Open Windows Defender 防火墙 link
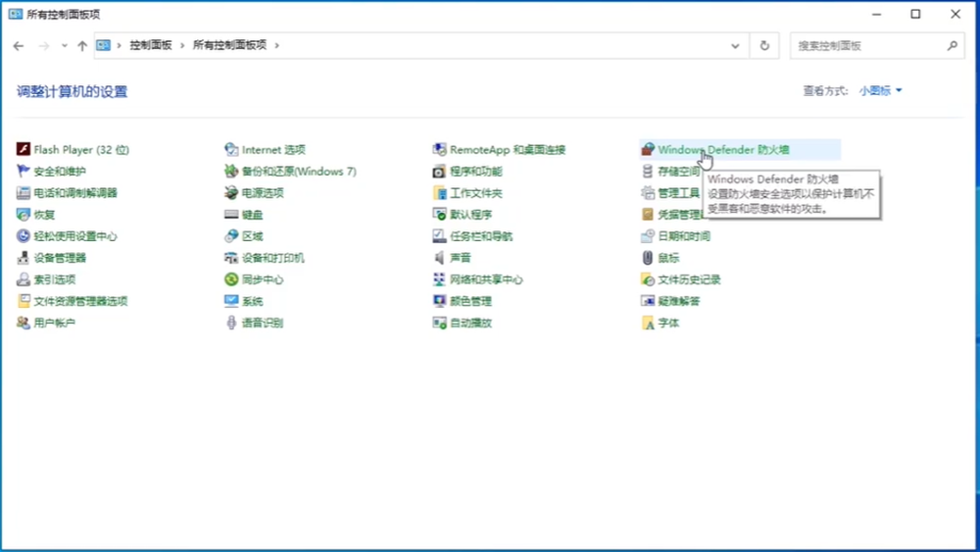Screen dimensions: 980x552 coord(723,150)
